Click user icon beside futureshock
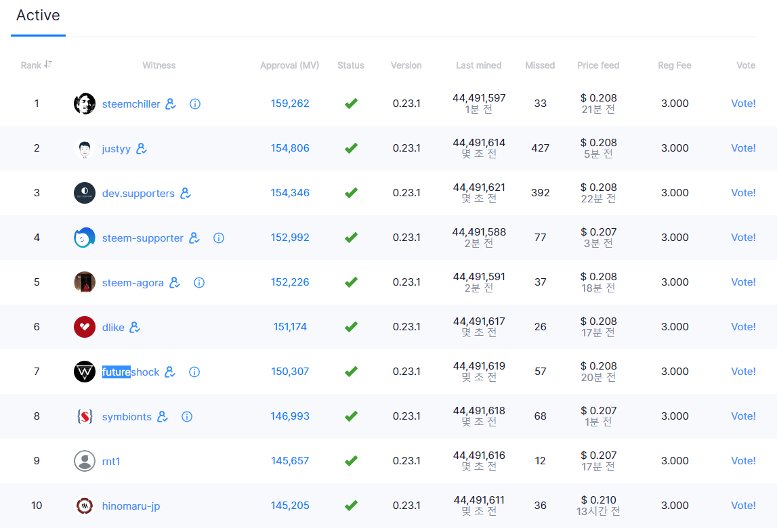Viewport: 777px width, 532px height. coord(170,372)
